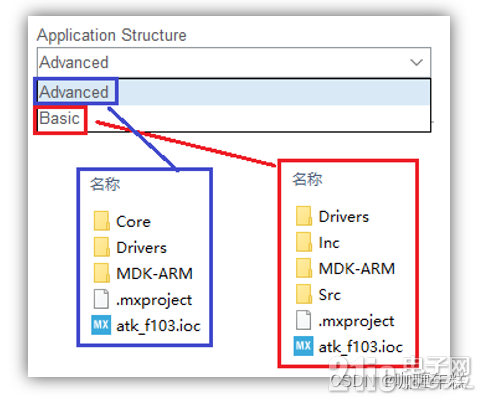Click MDK-ARM folder icon in red listing
Image resolution: width=482 pixels, height=399 pixels.
point(304,268)
